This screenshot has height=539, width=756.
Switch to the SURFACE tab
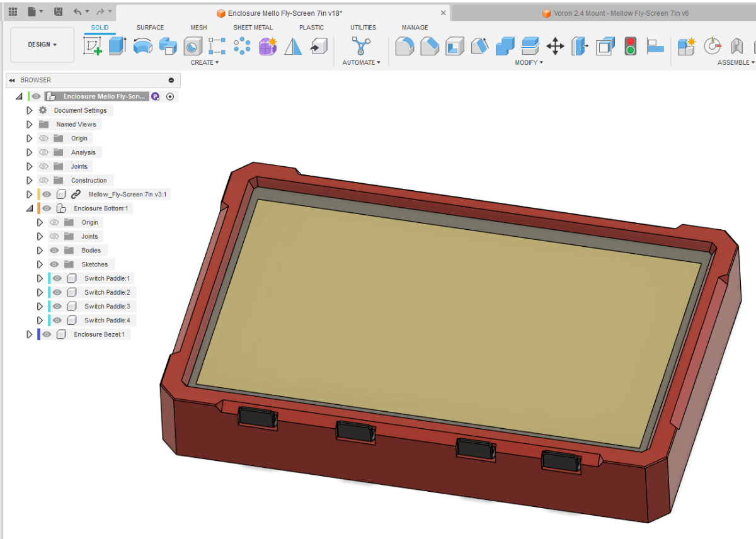click(150, 28)
